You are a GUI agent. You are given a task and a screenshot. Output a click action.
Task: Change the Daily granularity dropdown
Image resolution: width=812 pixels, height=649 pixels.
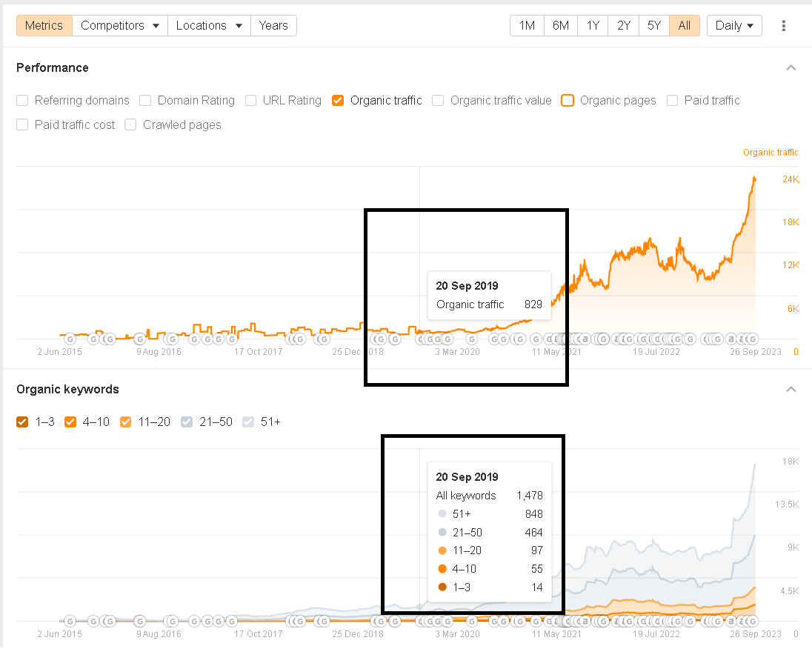734,26
